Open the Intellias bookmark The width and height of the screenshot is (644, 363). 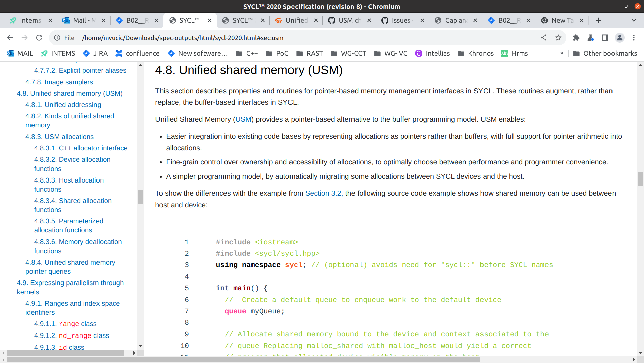[432, 53]
